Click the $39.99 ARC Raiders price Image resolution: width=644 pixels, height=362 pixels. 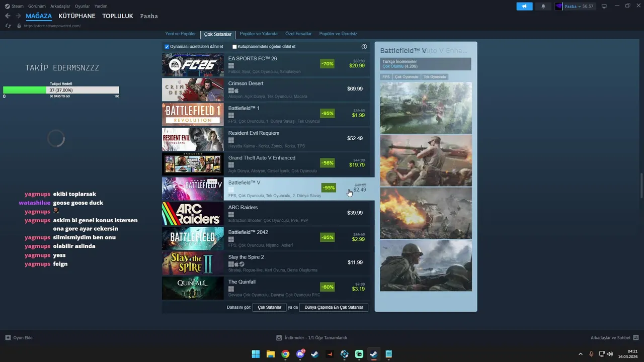coord(355,213)
